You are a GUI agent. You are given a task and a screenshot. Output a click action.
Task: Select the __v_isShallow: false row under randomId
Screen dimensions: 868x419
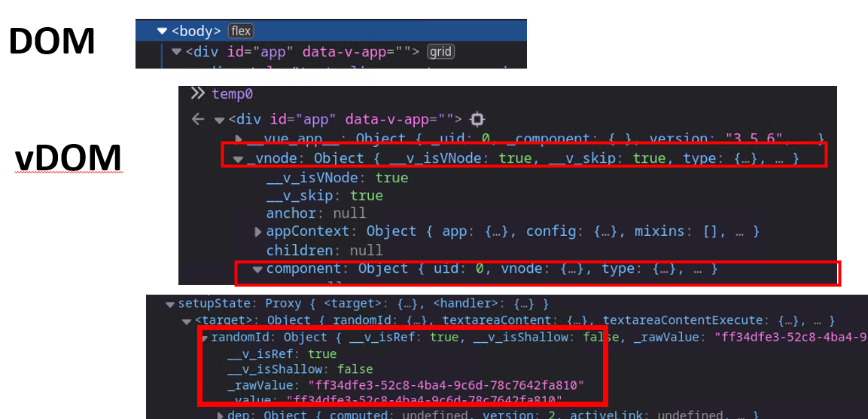pos(300,369)
